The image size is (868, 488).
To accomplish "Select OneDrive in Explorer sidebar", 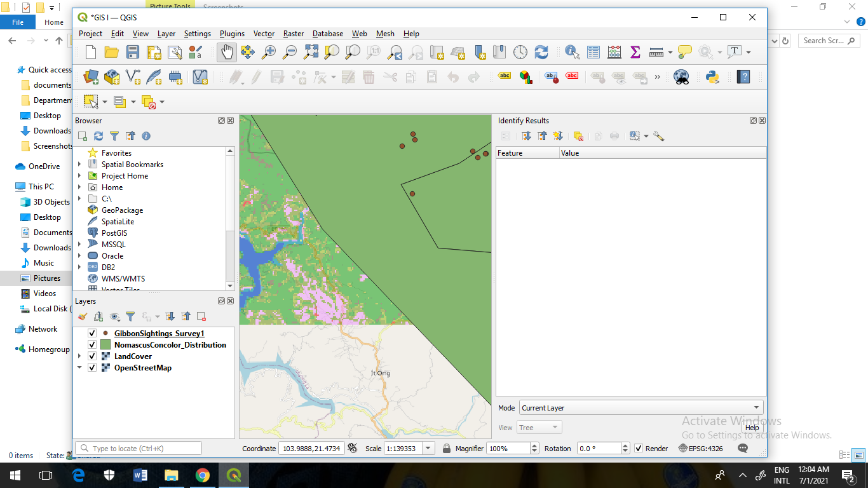I will pyautogui.click(x=44, y=166).
